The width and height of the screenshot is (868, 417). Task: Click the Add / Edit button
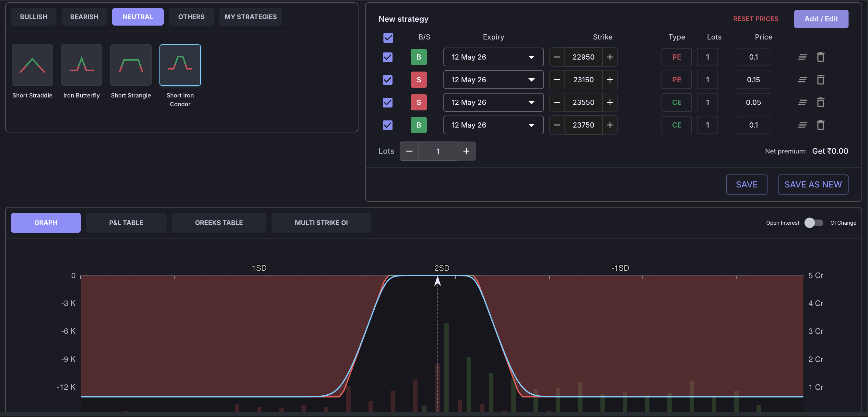(821, 19)
